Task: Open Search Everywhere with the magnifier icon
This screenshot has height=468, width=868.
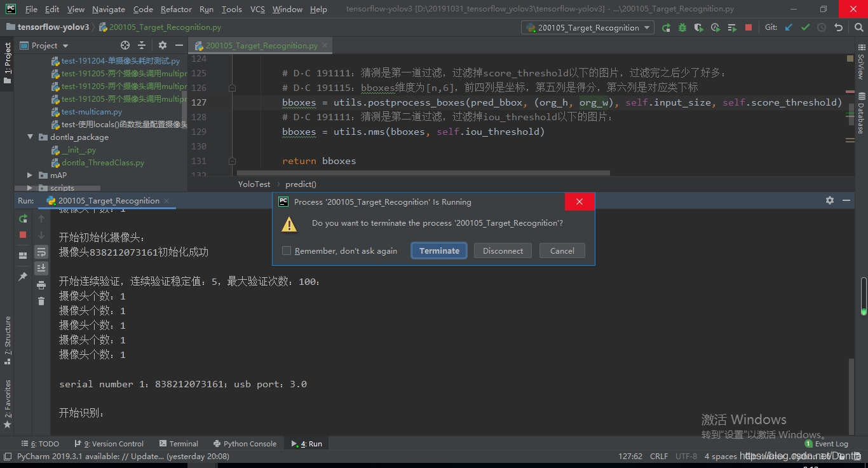Action: (859, 27)
